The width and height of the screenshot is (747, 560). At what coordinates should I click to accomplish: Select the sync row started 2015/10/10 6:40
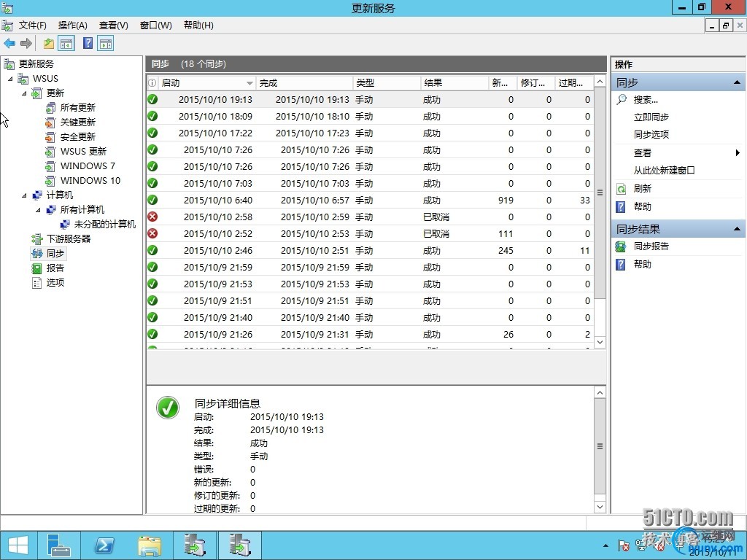[371, 201]
